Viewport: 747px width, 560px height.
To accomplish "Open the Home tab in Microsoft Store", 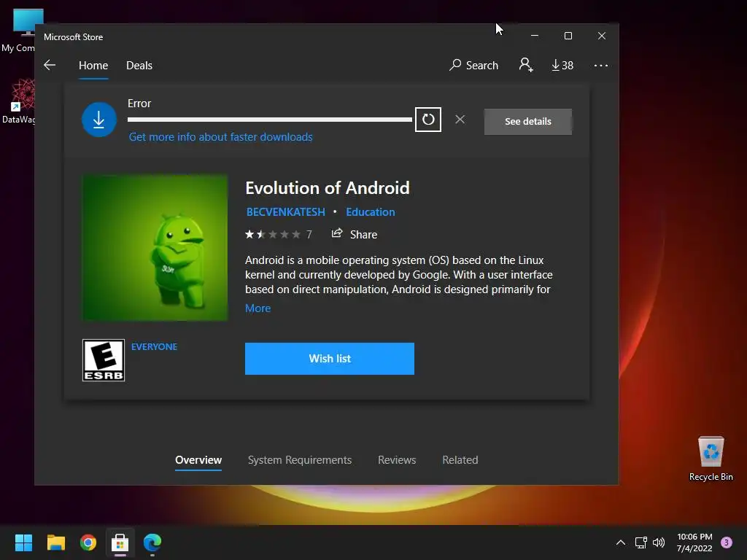I will click(x=93, y=66).
